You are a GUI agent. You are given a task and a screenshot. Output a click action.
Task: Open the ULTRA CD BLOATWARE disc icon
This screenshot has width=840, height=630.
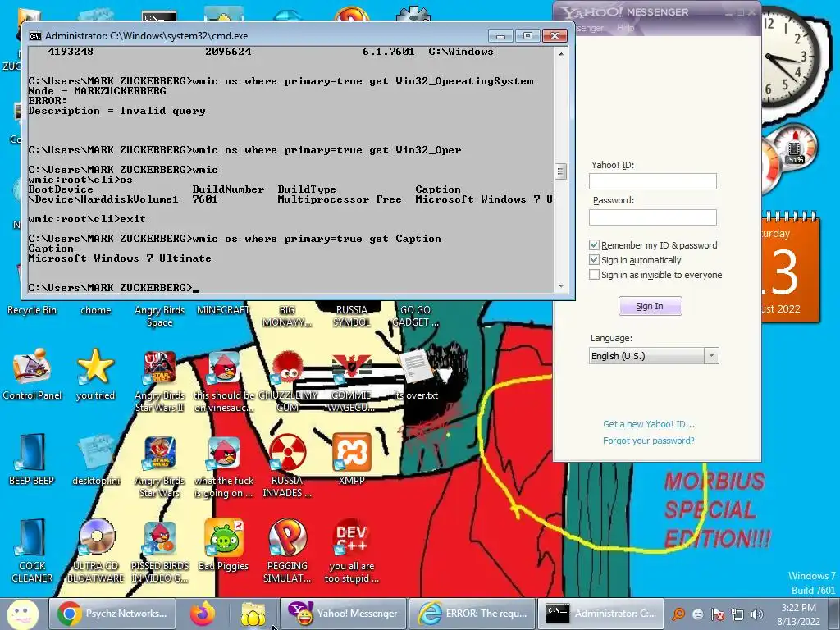(95, 549)
